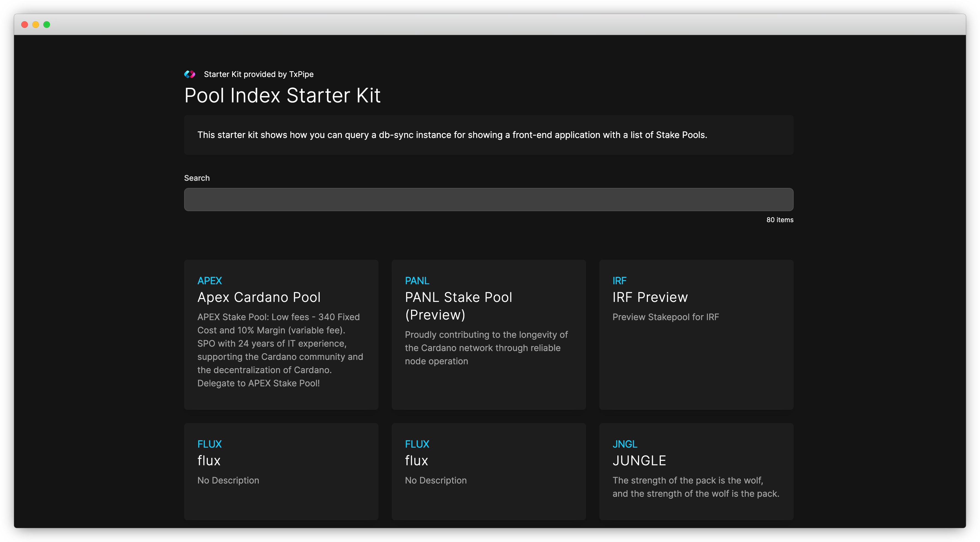Screen dimensions: 980x542
Task: Click the red close window button
Action: click(25, 25)
